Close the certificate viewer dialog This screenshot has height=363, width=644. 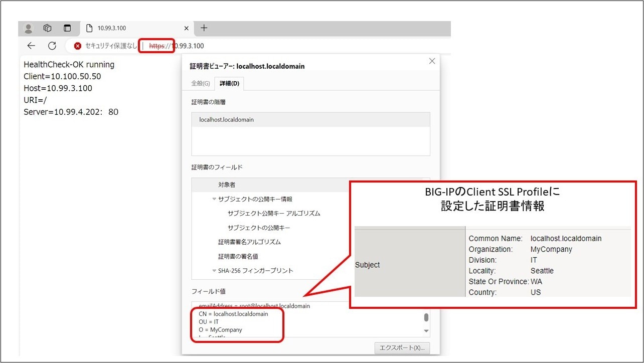pyautogui.click(x=432, y=61)
